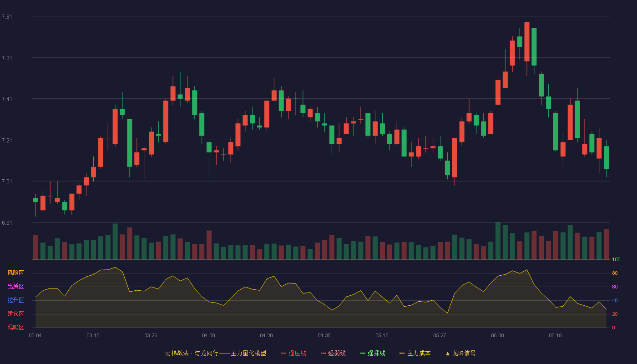Click the 05-15 date label

382,335
